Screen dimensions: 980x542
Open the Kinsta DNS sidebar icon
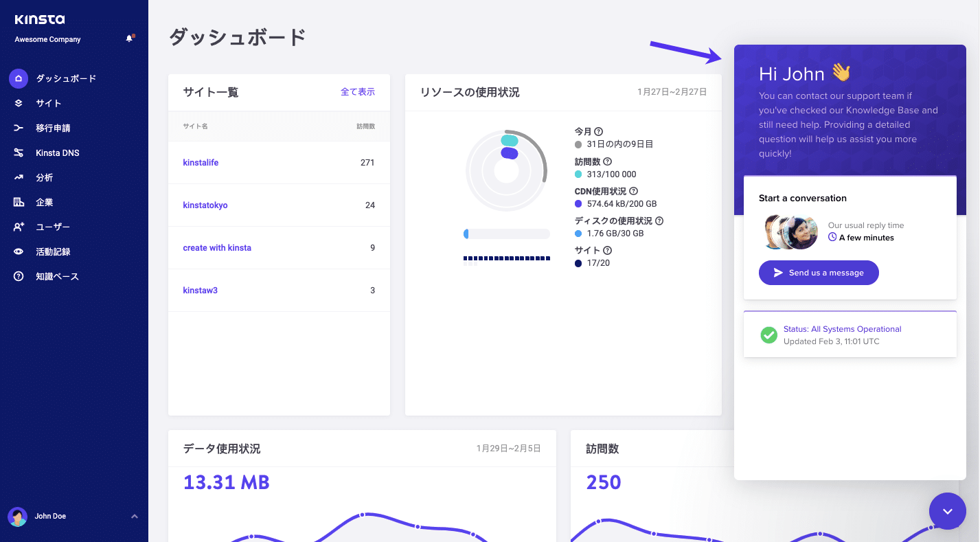[x=19, y=153]
